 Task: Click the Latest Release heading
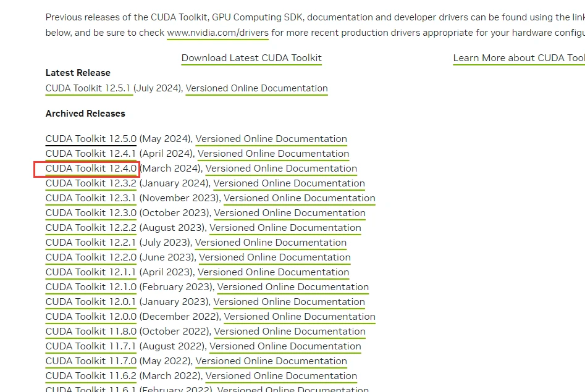tap(78, 73)
